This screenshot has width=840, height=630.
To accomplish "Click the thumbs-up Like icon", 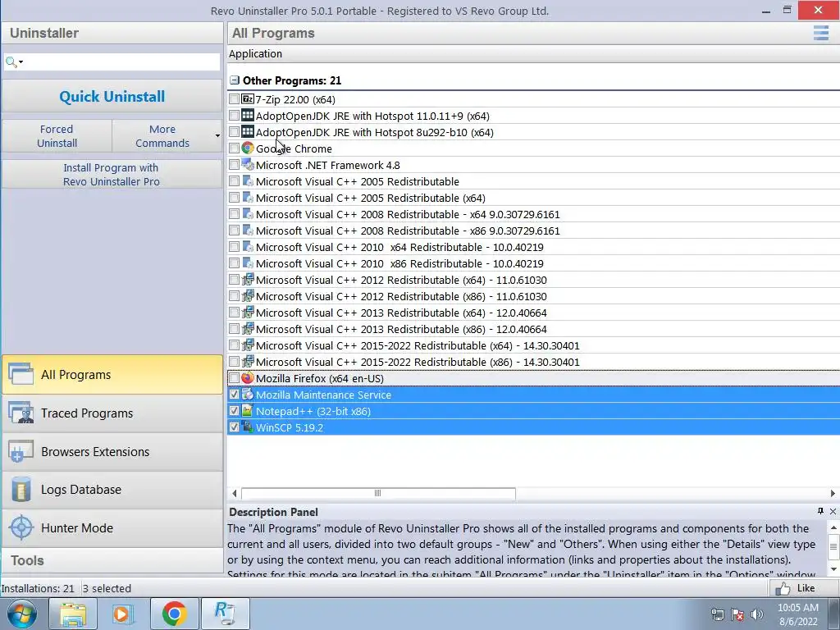I will (783, 589).
